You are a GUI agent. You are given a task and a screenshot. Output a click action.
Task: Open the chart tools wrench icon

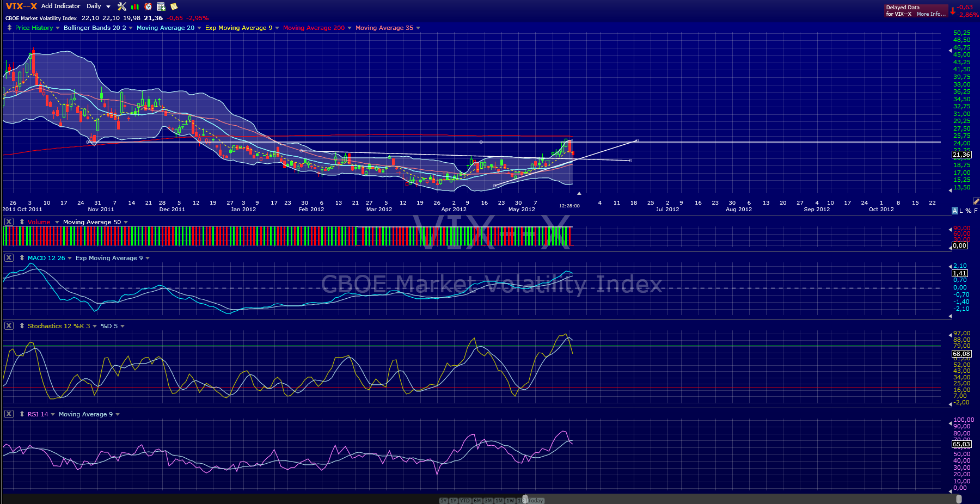121,7
